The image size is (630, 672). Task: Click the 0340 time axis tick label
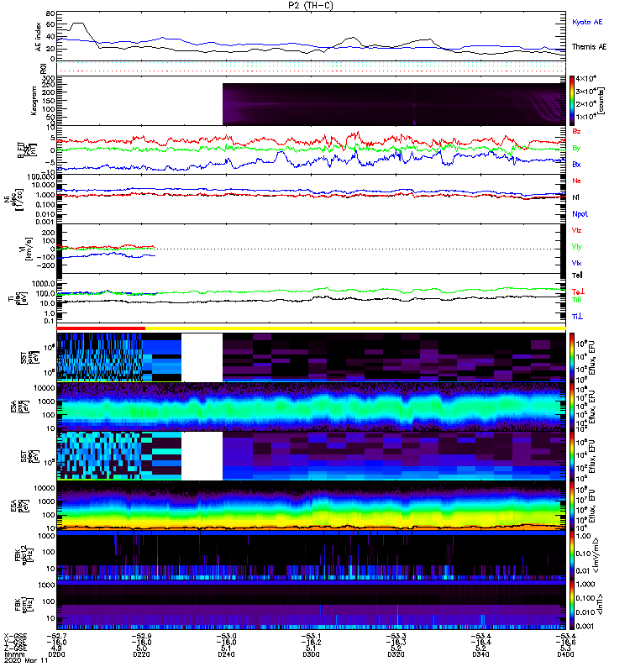coord(480,654)
